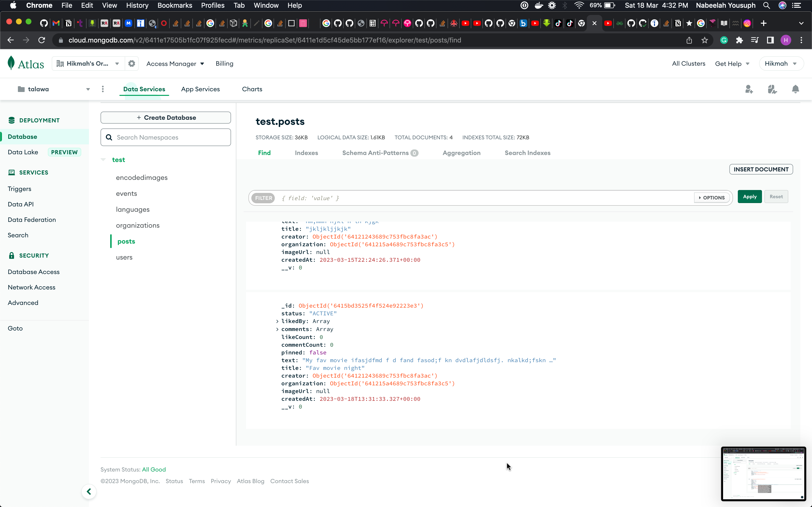This screenshot has width=812, height=507.
Task: Open Spotlight search in the menu bar
Action: 766,5
